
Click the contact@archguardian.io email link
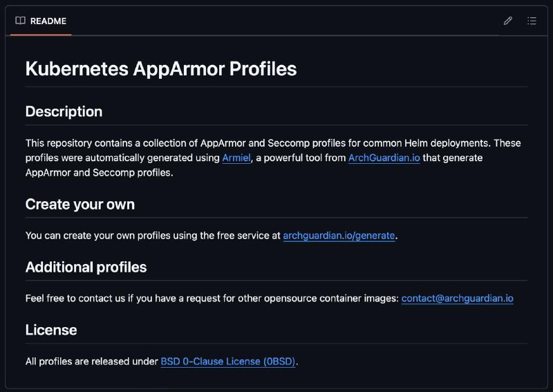pyautogui.click(x=458, y=298)
